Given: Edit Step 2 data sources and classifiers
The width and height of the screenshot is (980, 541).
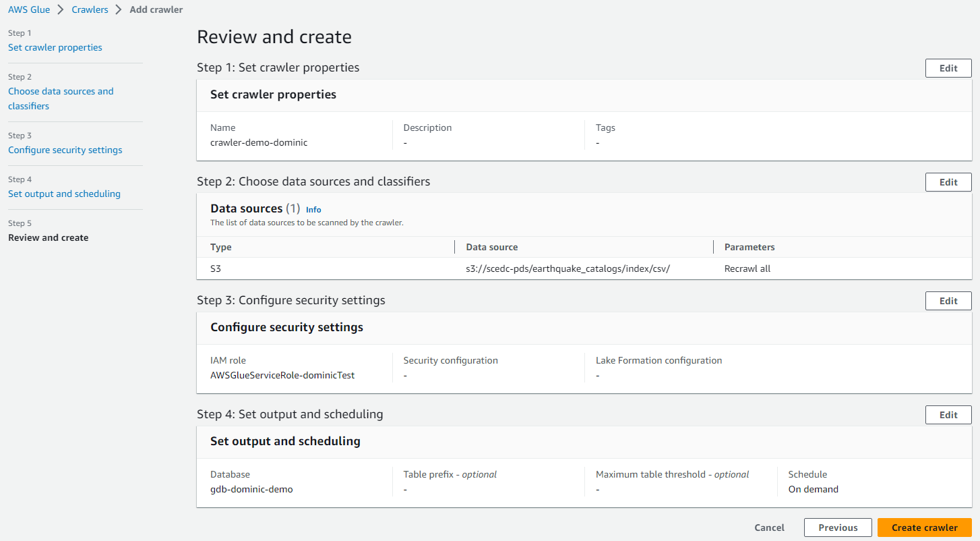Looking at the screenshot, I should tap(948, 182).
